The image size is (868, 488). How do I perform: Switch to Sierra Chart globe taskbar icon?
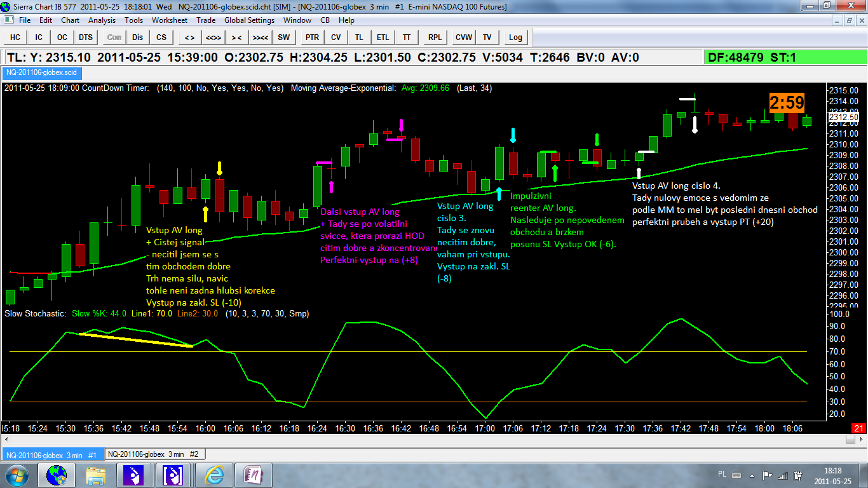click(x=57, y=475)
